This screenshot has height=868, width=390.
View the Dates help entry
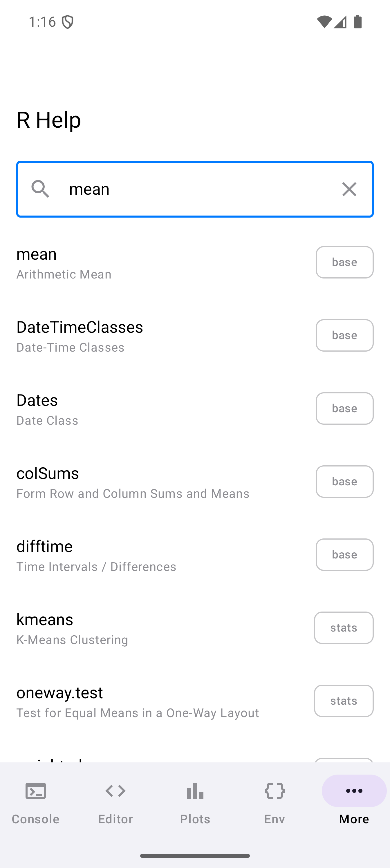135,409
